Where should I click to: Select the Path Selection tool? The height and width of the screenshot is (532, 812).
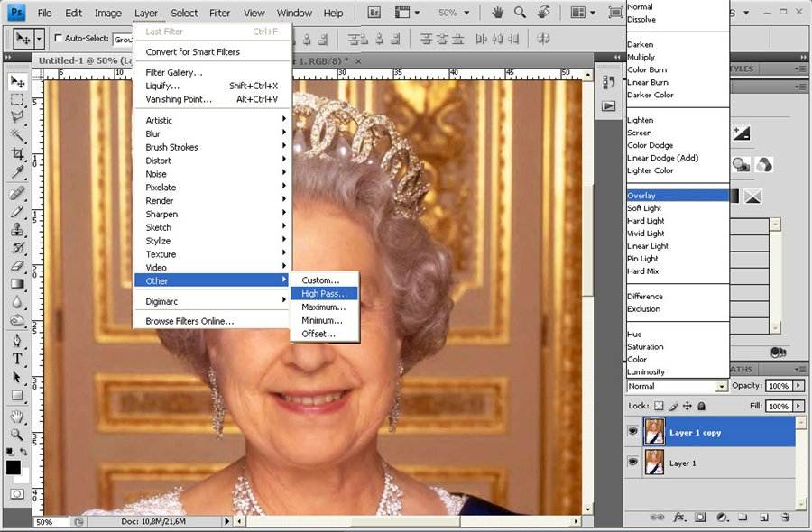[17, 377]
